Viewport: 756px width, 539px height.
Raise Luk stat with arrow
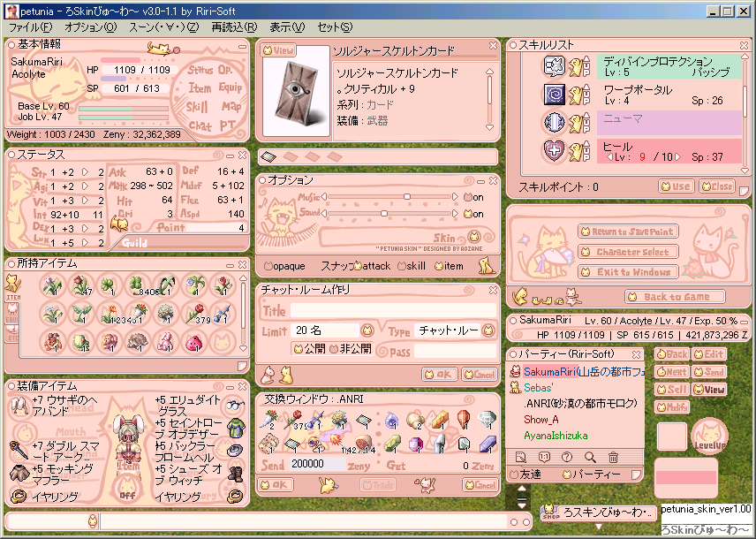pyautogui.click(x=86, y=242)
